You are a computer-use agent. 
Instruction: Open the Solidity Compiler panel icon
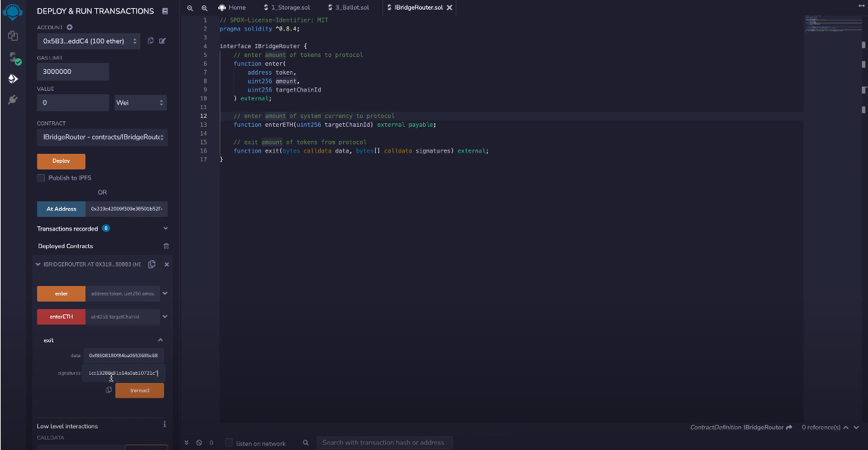tap(13, 58)
